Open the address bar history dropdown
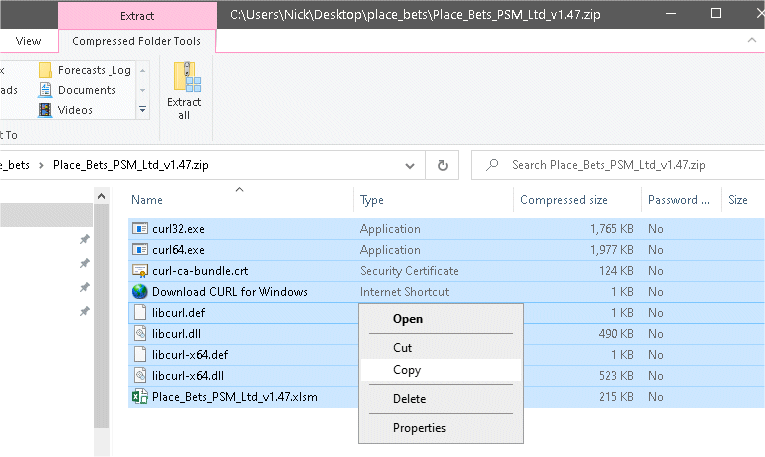 [410, 165]
